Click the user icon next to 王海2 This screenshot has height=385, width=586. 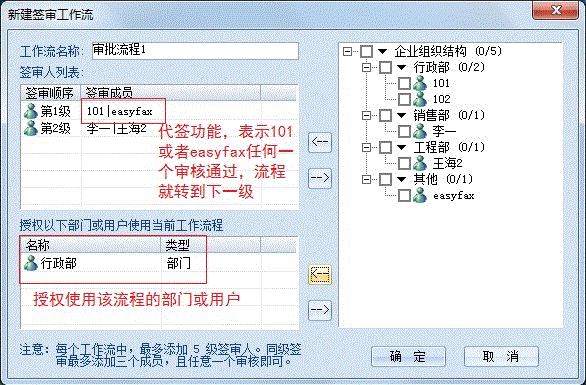click(420, 163)
